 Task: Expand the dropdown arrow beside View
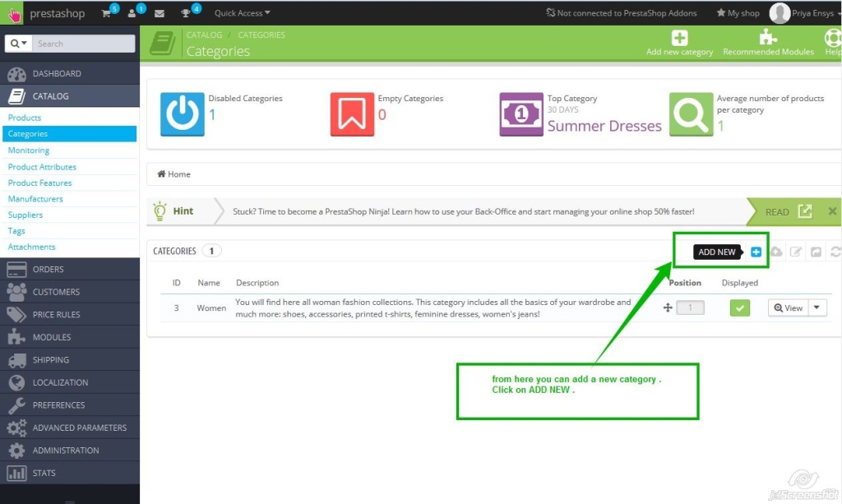pyautogui.click(x=817, y=307)
